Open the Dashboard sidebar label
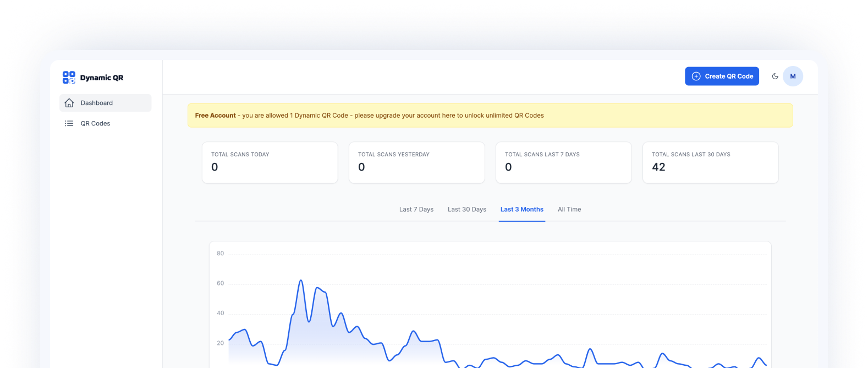The image size is (868, 368). coord(97,103)
